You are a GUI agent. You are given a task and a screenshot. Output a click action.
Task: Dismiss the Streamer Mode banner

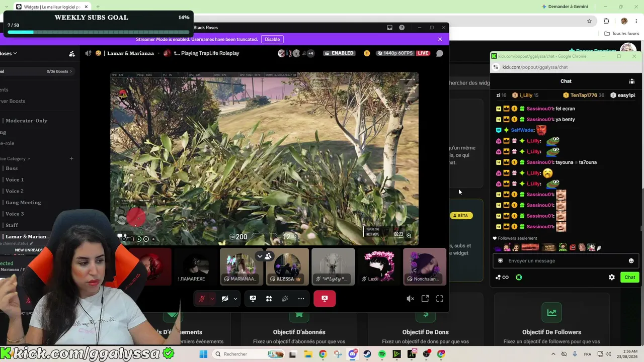point(440,39)
